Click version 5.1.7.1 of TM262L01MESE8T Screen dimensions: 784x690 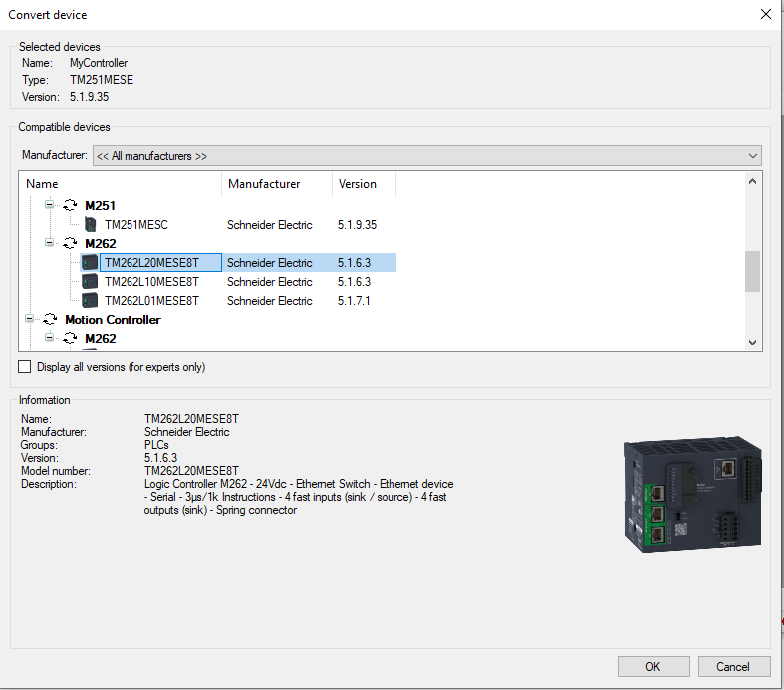tap(354, 301)
